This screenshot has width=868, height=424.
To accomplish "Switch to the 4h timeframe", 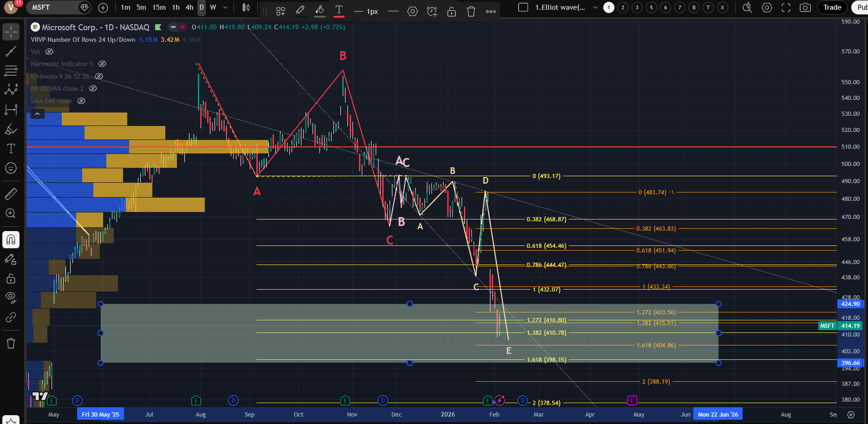I will (189, 7).
